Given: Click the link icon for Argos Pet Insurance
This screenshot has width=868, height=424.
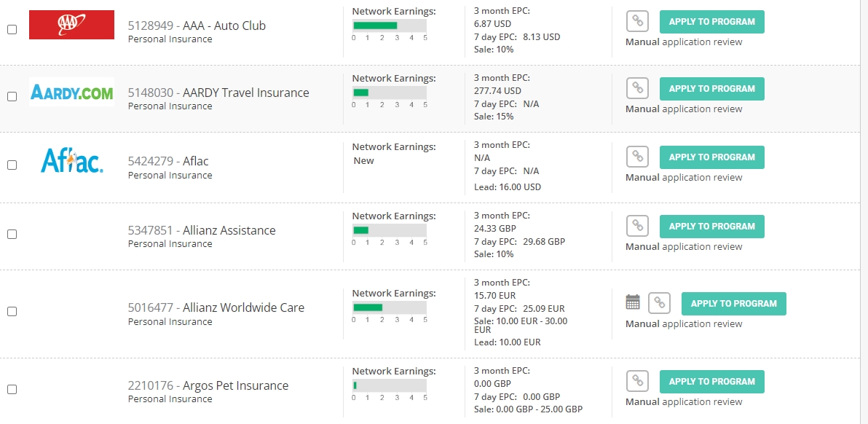Looking at the screenshot, I should coord(637,381).
